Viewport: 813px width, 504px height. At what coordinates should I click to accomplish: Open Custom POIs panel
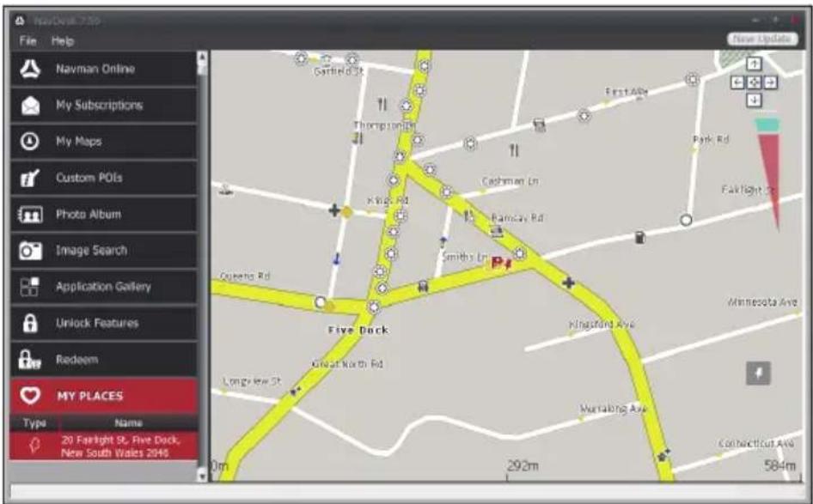[104, 178]
